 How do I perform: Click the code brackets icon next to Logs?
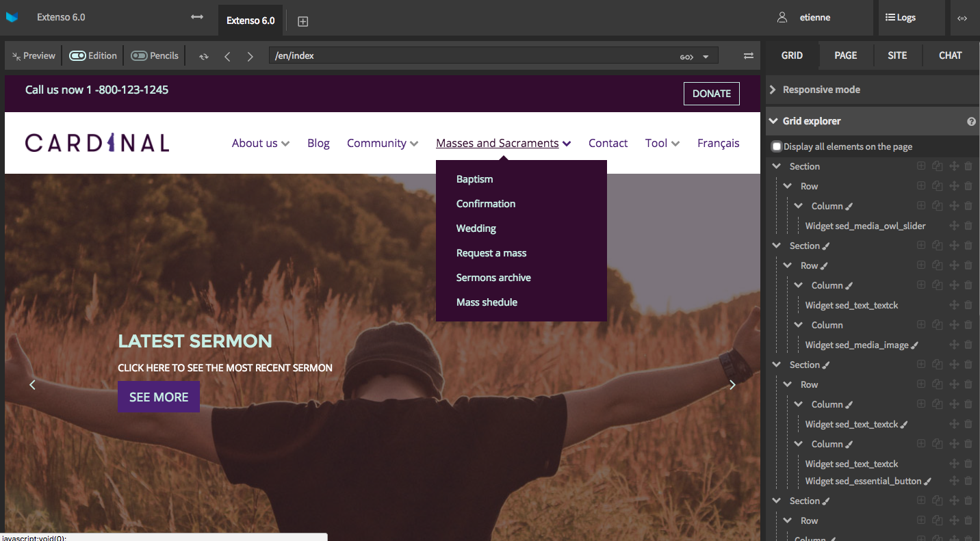(x=962, y=18)
